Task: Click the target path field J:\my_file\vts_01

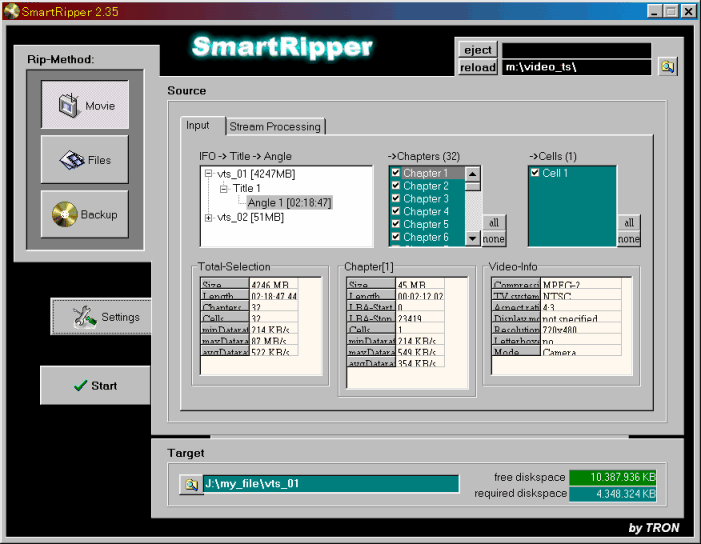Action: coord(330,484)
